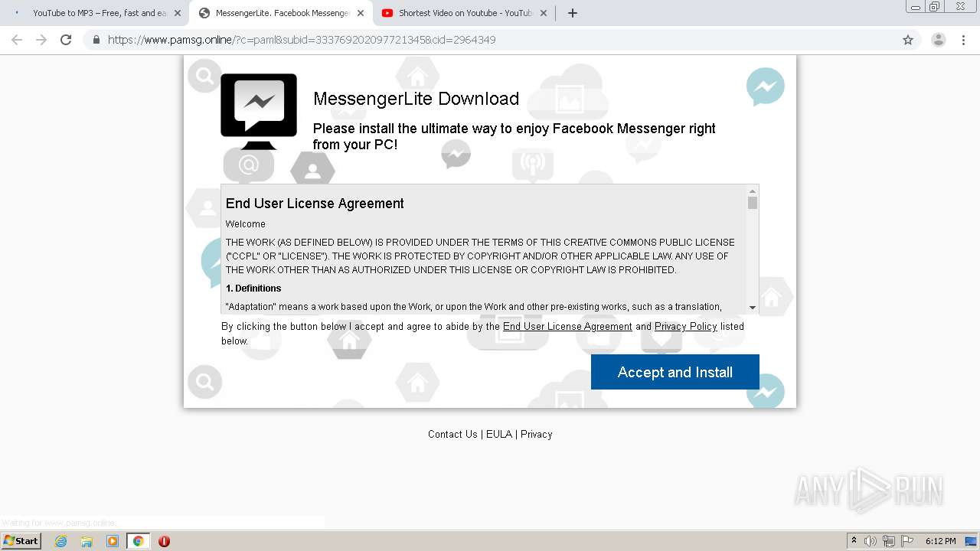Switch to the Shortest Video on Youtube tab
Image resolution: width=980 pixels, height=551 pixels.
[465, 13]
